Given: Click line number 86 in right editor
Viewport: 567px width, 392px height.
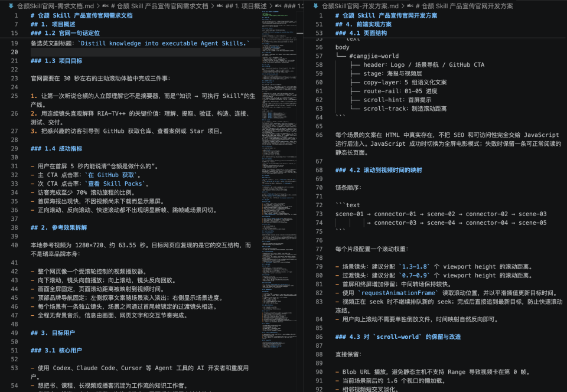Looking at the screenshot, I should pos(319,337).
